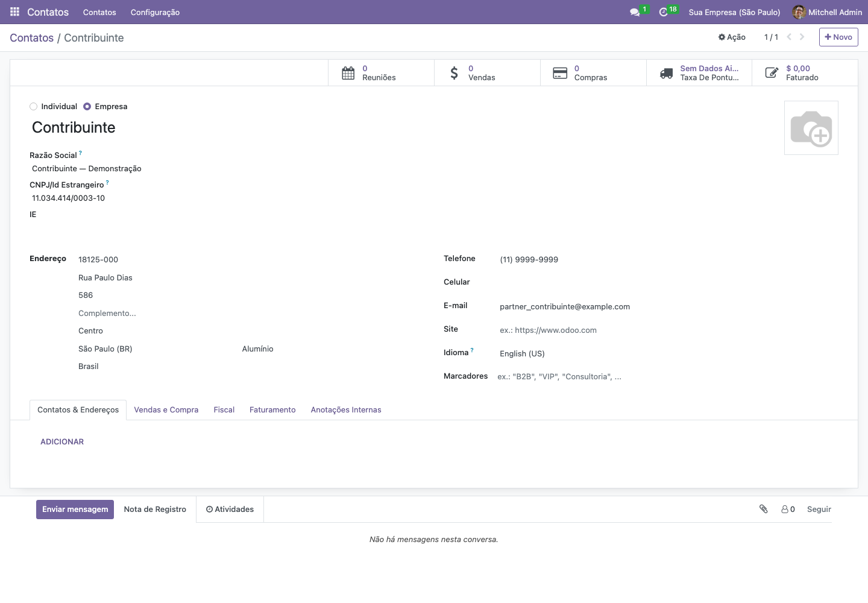
Task: Open the São Paulo (BR) state dropdown
Action: pyautogui.click(x=157, y=349)
